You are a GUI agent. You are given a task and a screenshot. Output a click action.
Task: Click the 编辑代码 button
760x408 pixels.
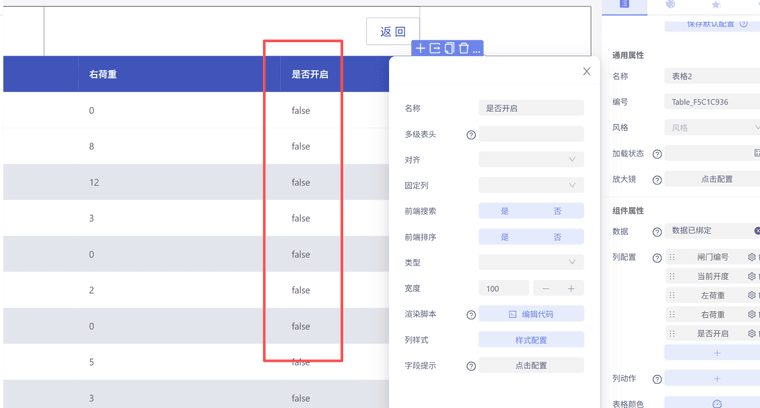[531, 315]
